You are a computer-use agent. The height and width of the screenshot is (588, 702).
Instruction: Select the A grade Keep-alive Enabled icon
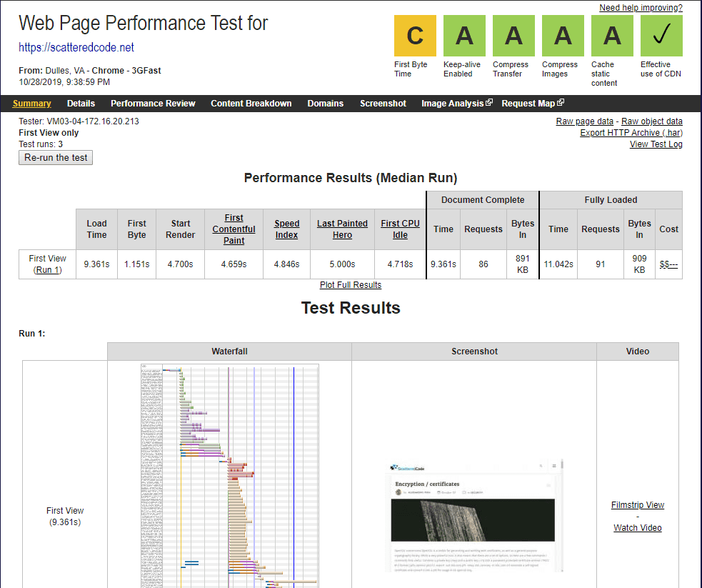click(x=464, y=35)
